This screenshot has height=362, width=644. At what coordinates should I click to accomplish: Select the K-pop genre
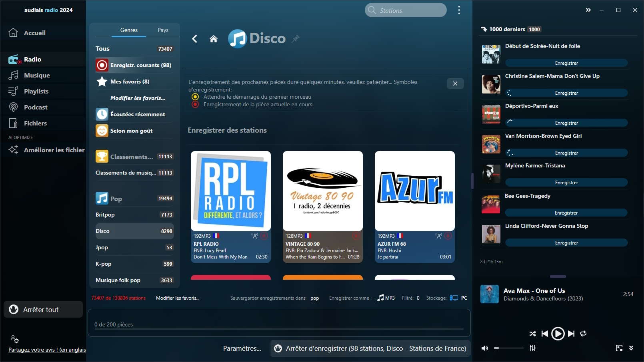click(x=134, y=264)
